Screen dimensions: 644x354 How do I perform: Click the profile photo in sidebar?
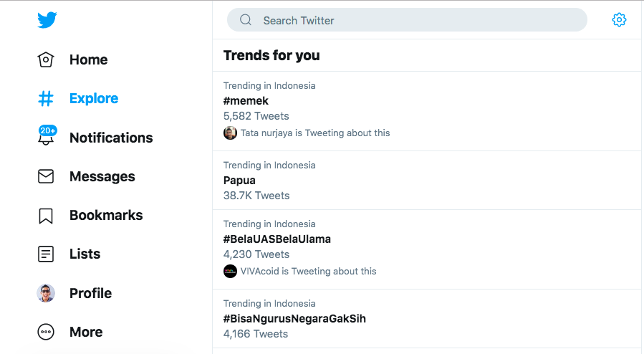coord(46,293)
